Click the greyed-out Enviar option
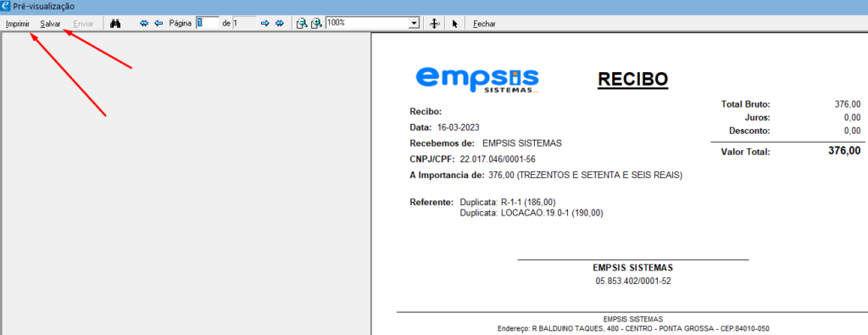Screen dimensions: 868x335 coord(84,24)
